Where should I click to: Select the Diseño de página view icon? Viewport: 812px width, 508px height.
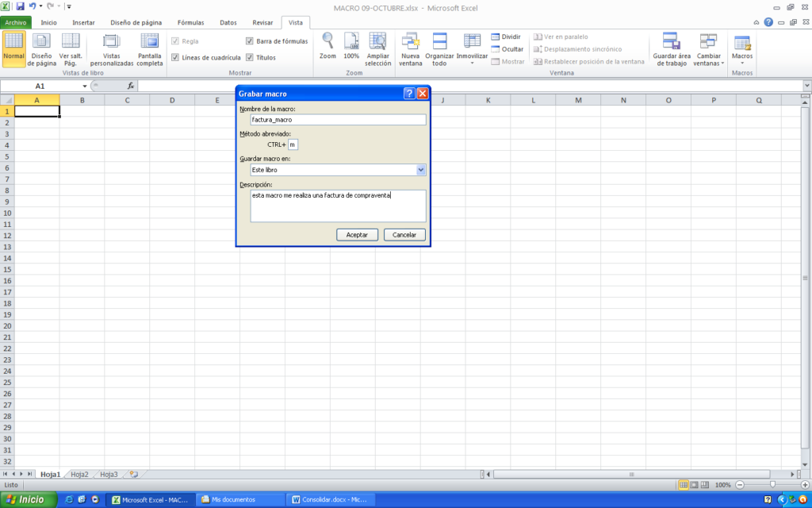[x=40, y=51]
